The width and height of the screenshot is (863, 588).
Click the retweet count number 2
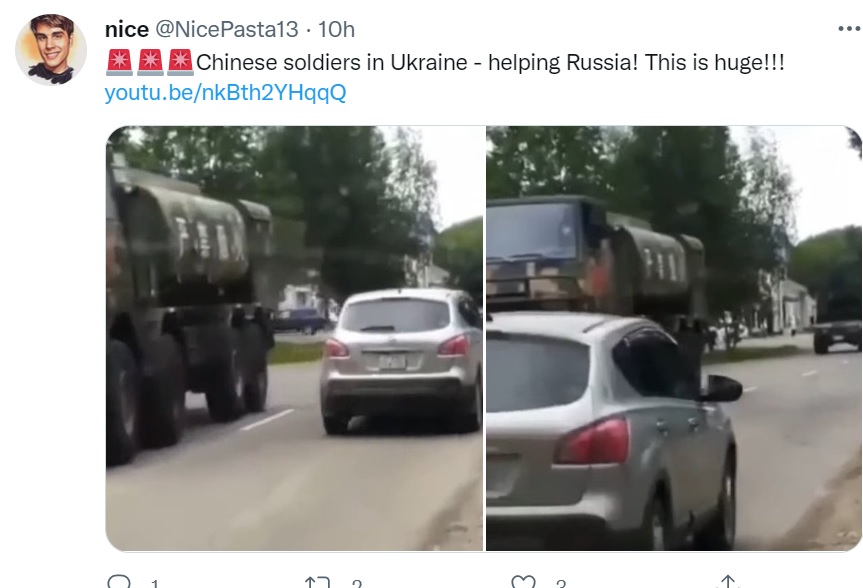coord(357,584)
